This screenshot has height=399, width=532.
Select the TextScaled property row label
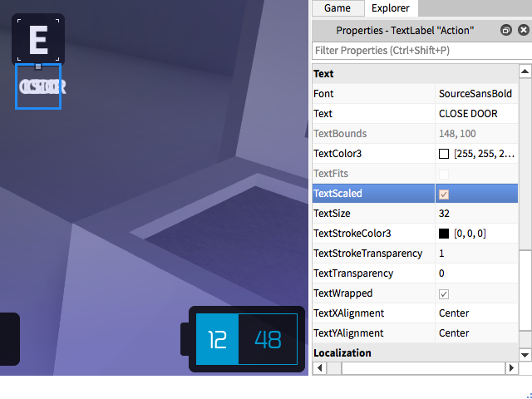point(338,194)
